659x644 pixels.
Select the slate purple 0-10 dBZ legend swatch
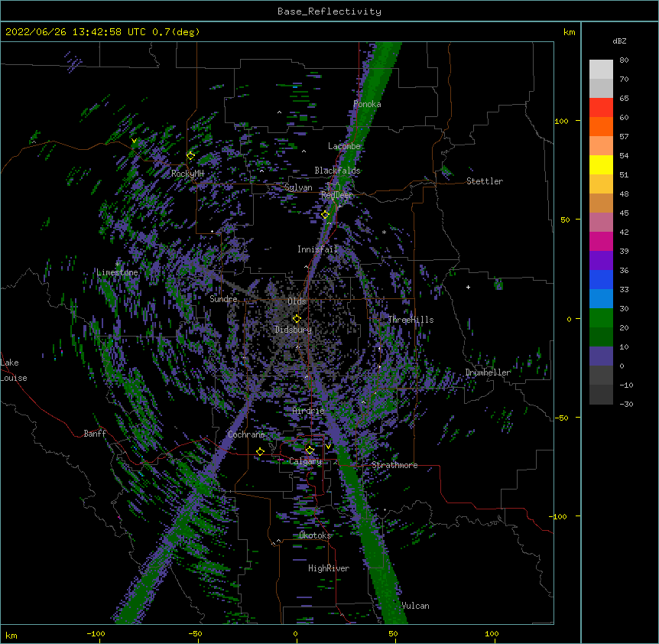(x=601, y=356)
